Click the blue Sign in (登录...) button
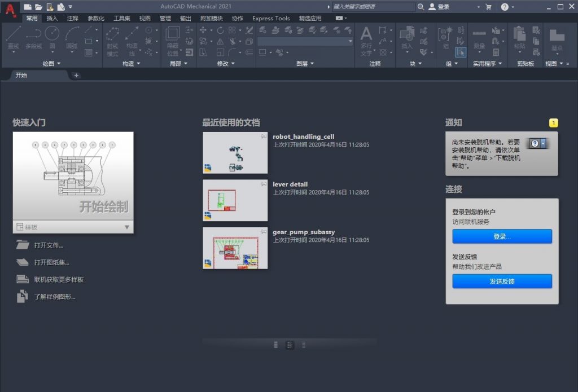This screenshot has height=392, width=578. (502, 236)
